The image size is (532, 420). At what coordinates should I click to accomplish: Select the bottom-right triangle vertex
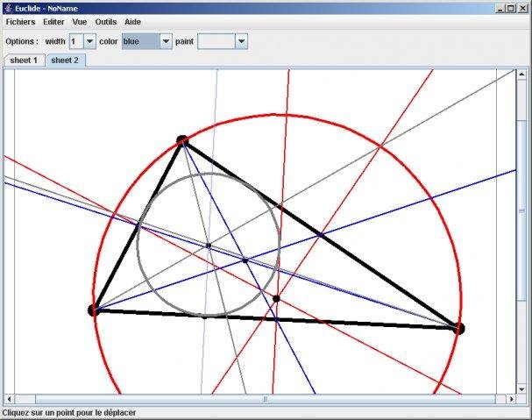coord(458,328)
